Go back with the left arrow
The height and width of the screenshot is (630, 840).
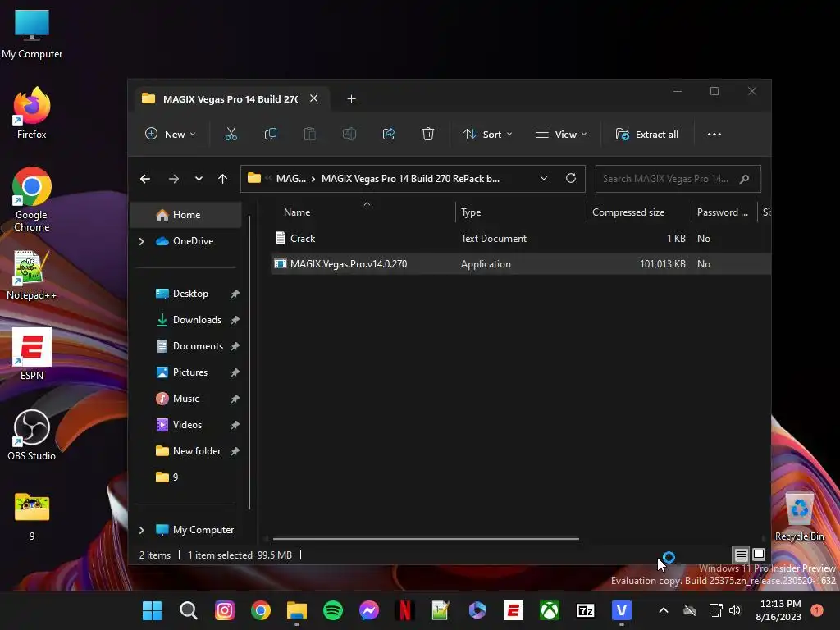point(145,179)
